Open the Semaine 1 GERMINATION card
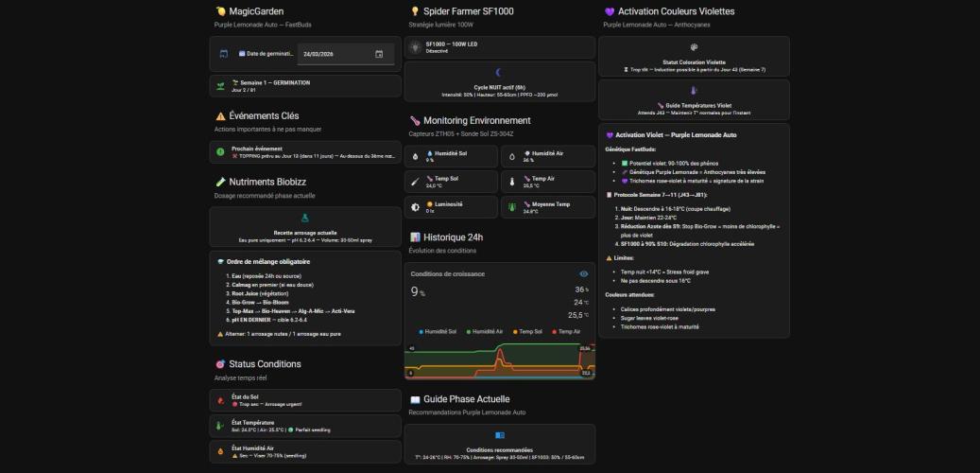This screenshot has height=473, width=980. click(x=305, y=86)
